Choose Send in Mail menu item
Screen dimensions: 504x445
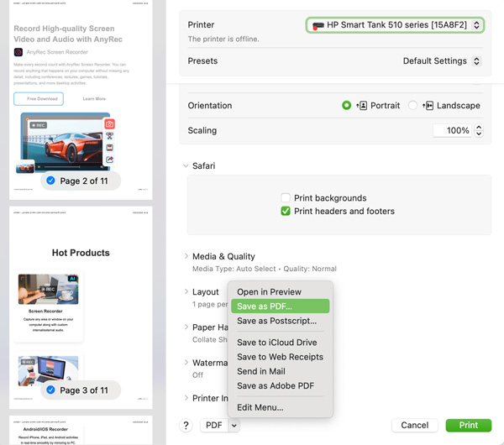point(281,371)
